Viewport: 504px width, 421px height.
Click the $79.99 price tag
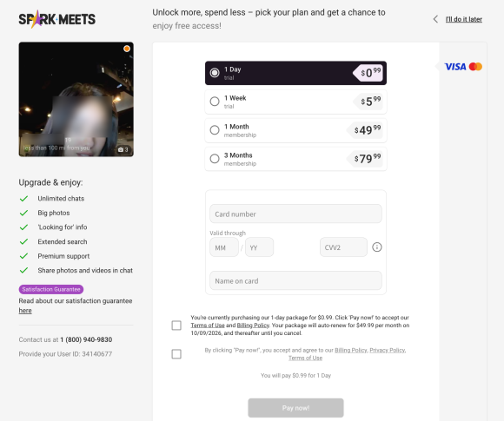(x=365, y=159)
